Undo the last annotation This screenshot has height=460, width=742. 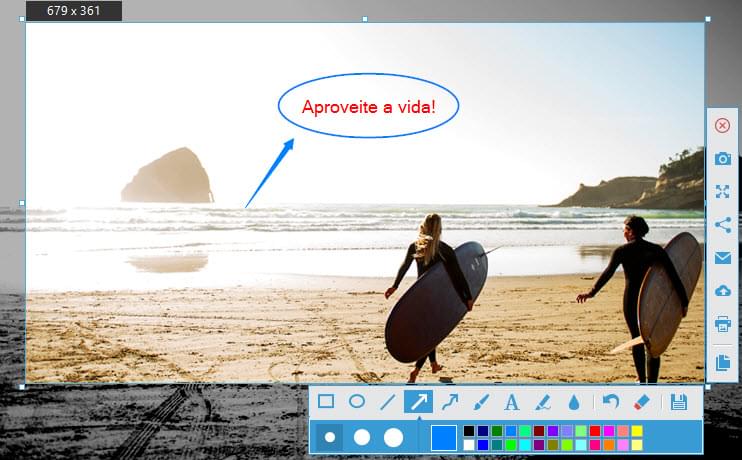611,402
